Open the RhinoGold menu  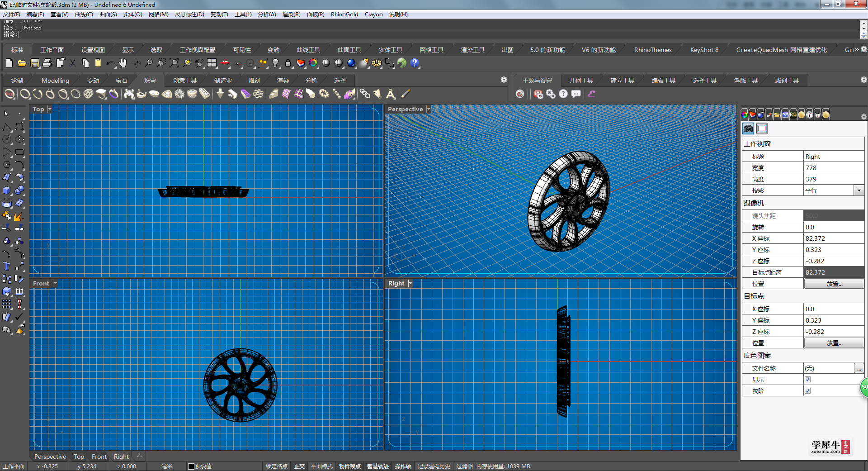344,14
